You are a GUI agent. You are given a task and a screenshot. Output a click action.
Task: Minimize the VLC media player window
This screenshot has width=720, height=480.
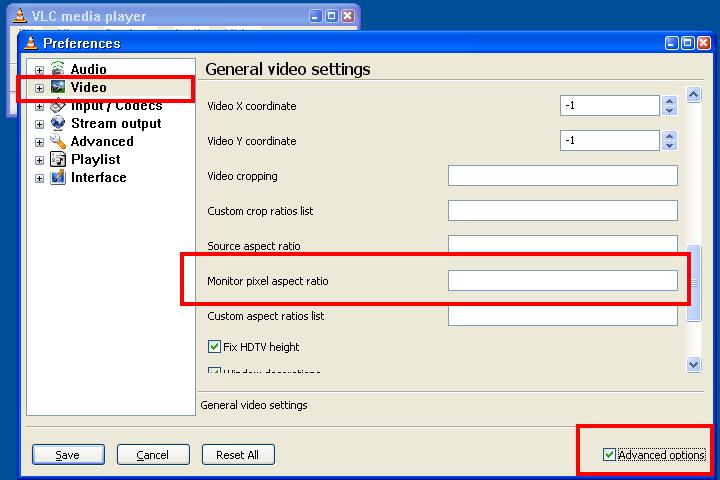[x=315, y=16]
